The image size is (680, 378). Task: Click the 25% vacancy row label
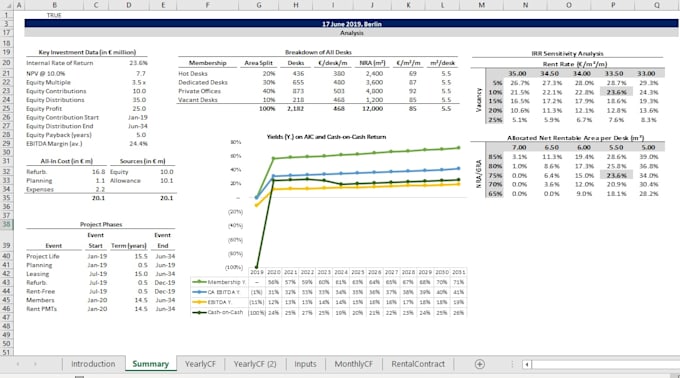496,120
